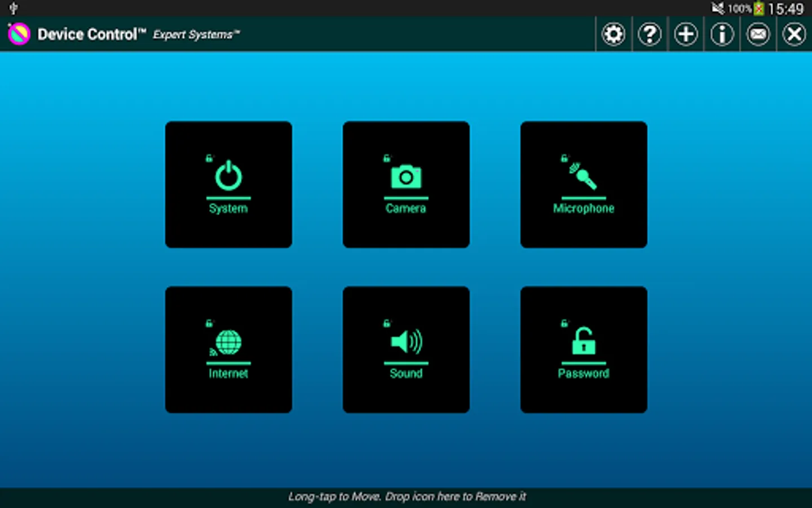Select the Password label text
The width and height of the screenshot is (812, 508).
coord(584,374)
